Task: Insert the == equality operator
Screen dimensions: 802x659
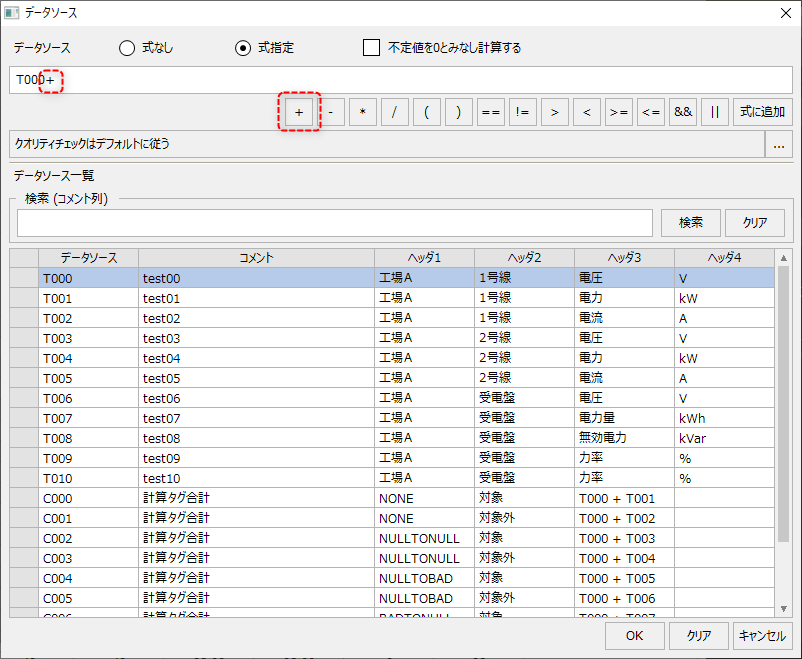Action: (490, 112)
